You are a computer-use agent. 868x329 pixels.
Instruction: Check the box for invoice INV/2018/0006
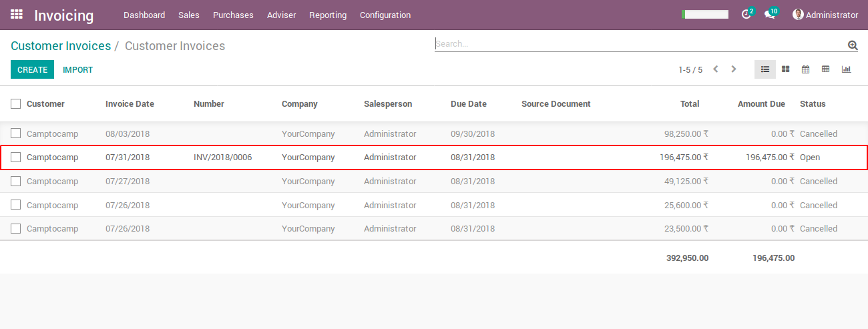tap(16, 157)
